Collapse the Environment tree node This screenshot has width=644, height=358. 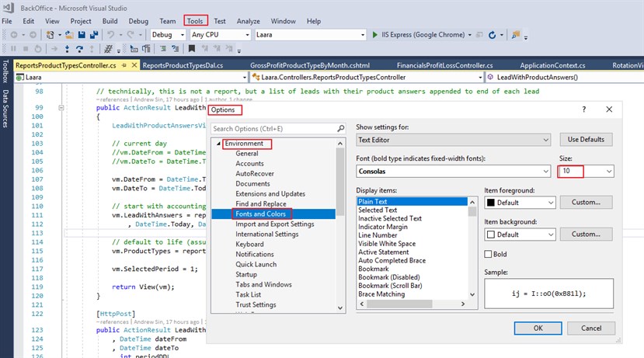point(218,144)
